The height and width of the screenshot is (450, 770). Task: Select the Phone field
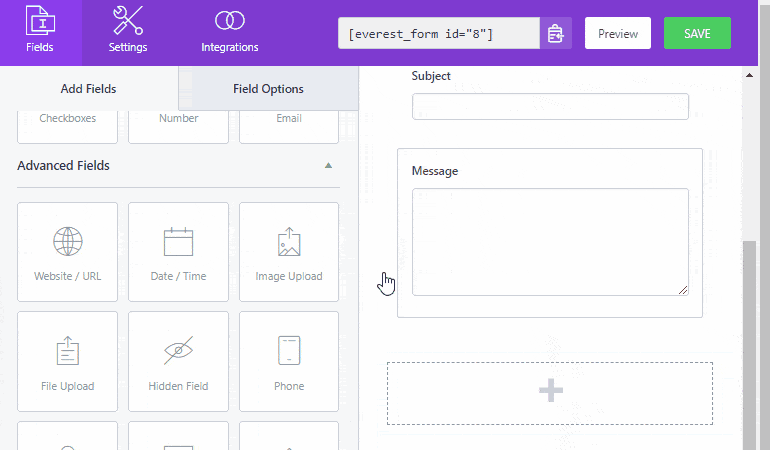pyautogui.click(x=289, y=362)
